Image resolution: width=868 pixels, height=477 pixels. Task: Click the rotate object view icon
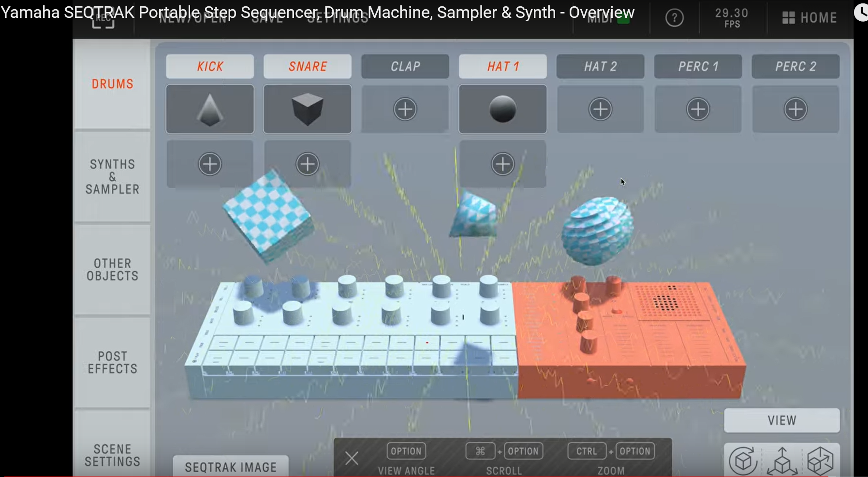743,461
